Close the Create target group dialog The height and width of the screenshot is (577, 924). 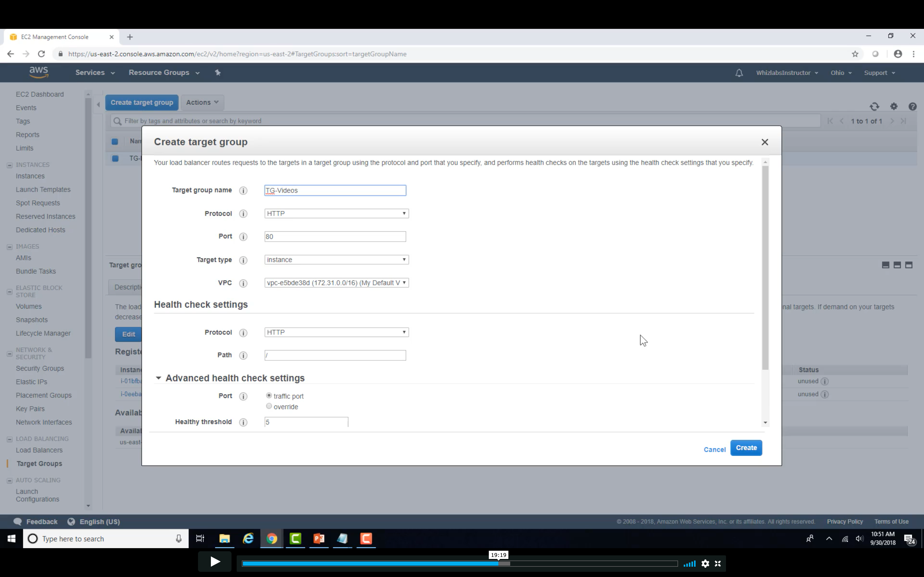point(764,142)
